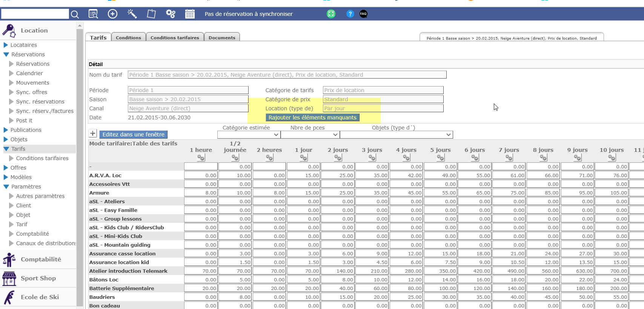Click gear icon under 1 jour column
Viewport: 644px width, 309px height.
coord(304,158)
